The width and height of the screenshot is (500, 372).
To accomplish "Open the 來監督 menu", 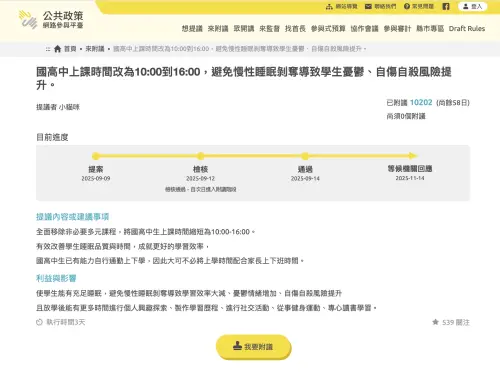I will tap(269, 29).
